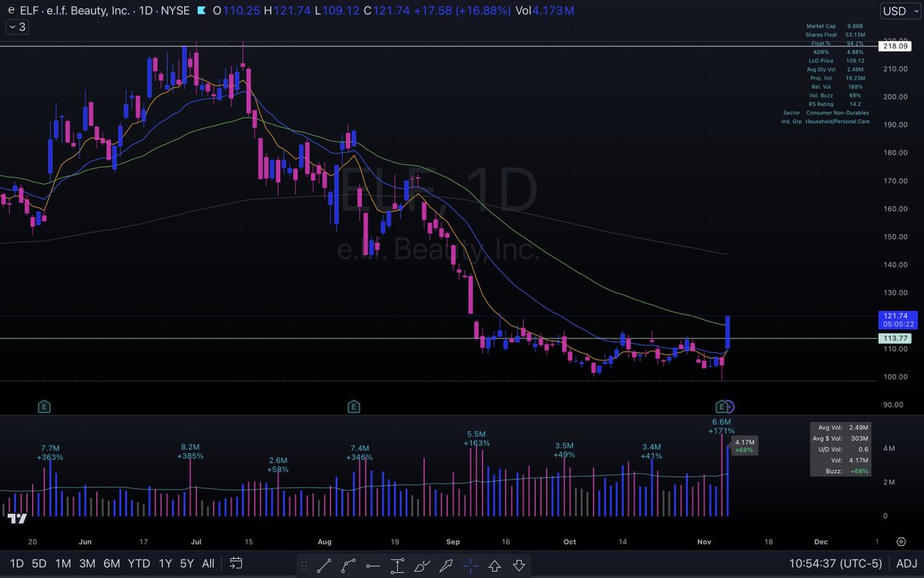The image size is (924, 578).
Task: Show All time range
Action: coord(208,563)
